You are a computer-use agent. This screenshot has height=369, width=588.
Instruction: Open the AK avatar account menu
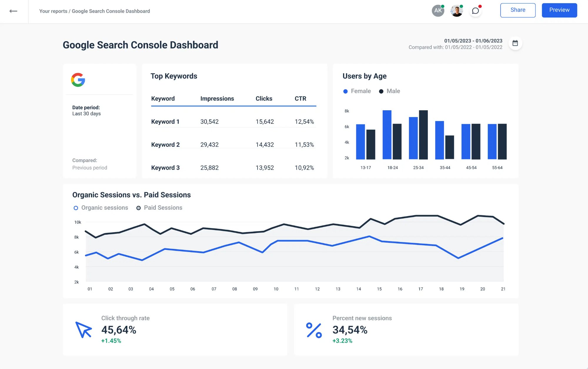(x=438, y=10)
